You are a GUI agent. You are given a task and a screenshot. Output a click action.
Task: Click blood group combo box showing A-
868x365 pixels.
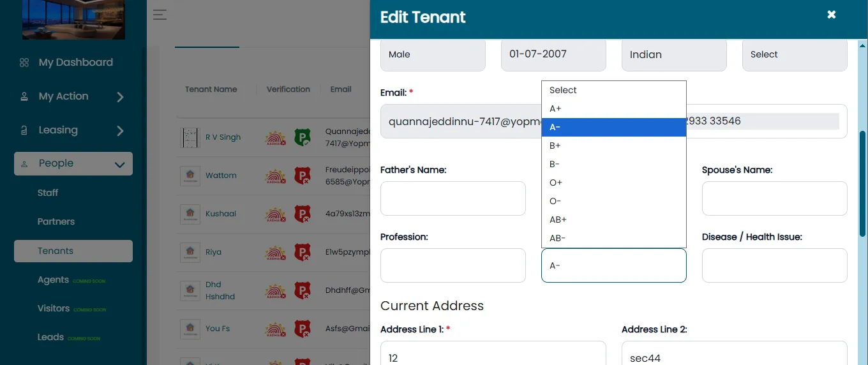point(614,265)
